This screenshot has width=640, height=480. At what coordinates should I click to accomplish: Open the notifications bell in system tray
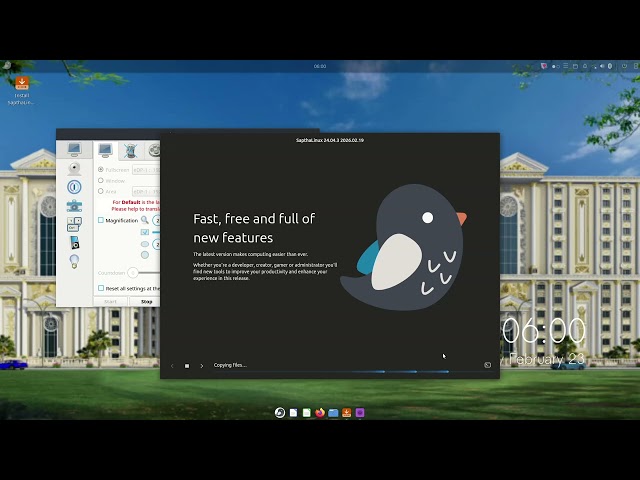[x=585, y=66]
